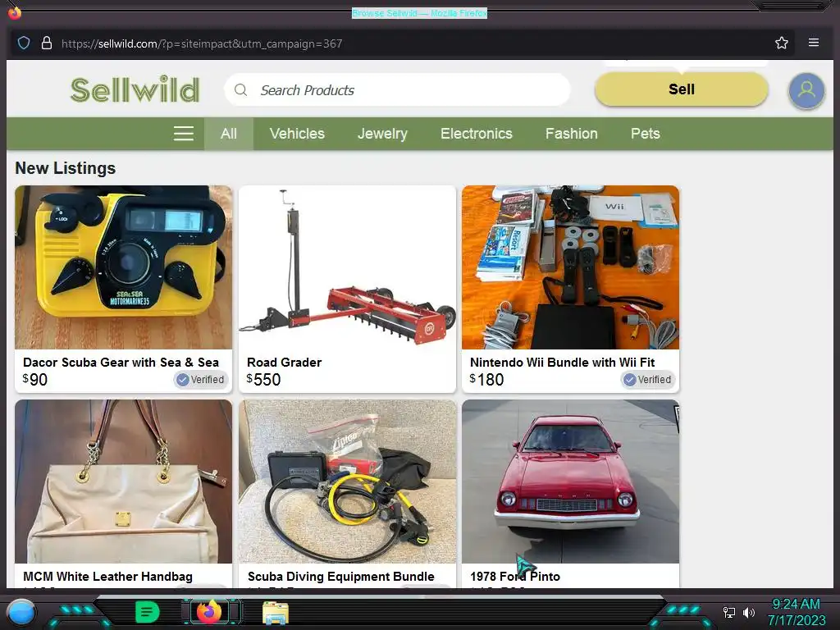Viewport: 840px width, 630px height.
Task: Click the red Ford Pinto car photo
Action: point(571,481)
